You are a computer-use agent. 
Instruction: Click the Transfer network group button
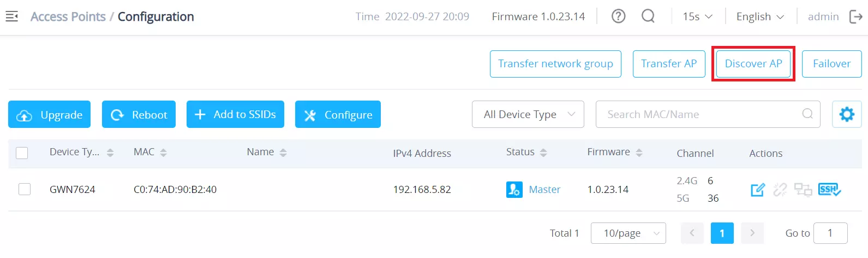tap(555, 64)
